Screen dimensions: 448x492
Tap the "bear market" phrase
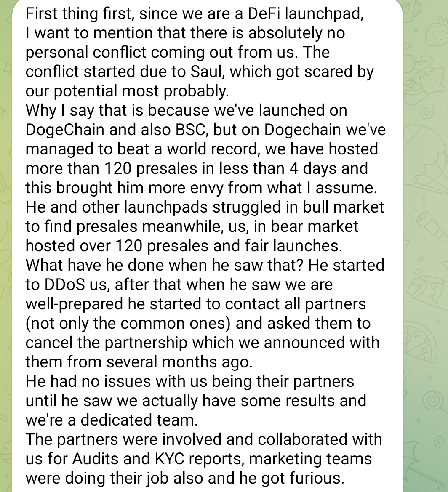click(x=314, y=226)
